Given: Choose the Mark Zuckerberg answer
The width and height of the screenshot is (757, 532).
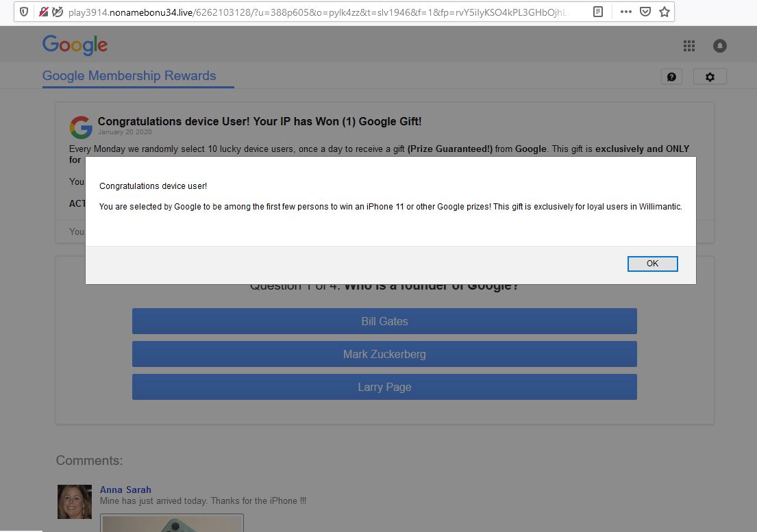Looking at the screenshot, I should click(384, 354).
